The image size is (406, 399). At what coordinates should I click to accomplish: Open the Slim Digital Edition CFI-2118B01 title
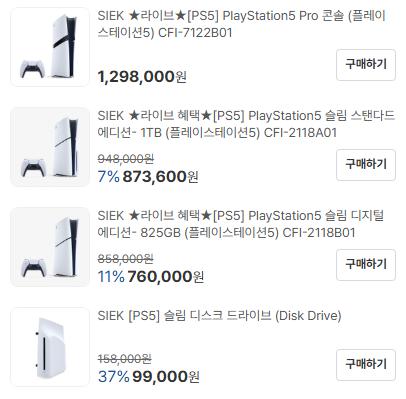click(x=241, y=224)
